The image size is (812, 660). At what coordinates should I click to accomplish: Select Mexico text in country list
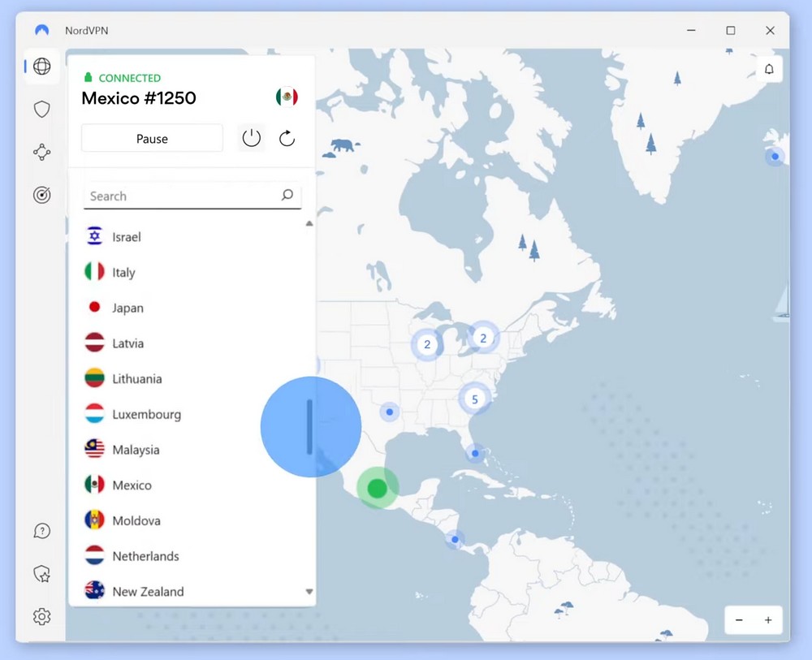pyautogui.click(x=132, y=485)
